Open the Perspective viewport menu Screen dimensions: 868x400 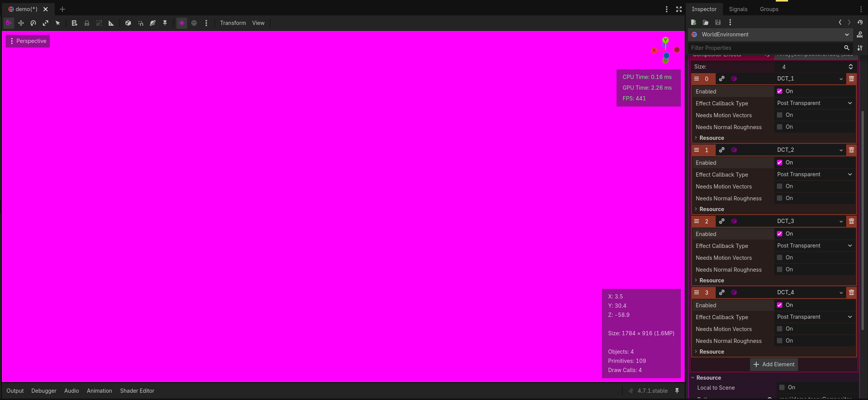tap(28, 41)
